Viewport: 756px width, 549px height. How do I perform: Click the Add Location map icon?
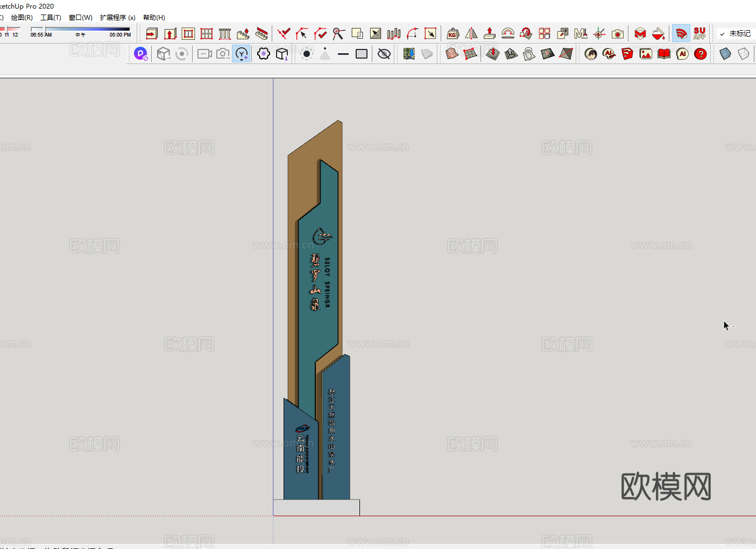click(x=409, y=54)
